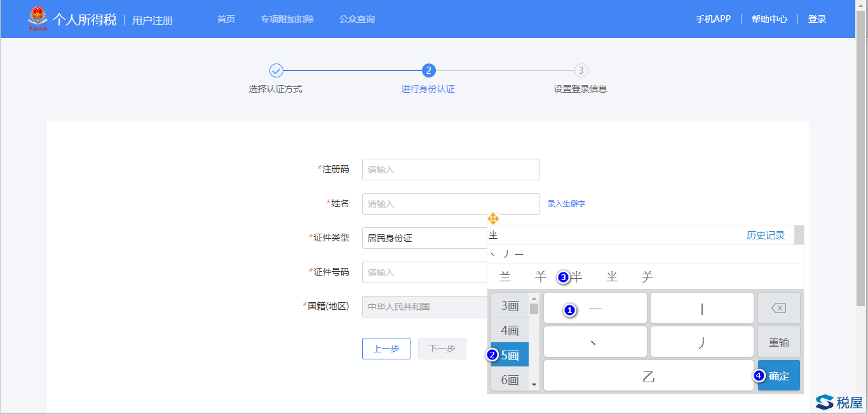Select 3画 stroke count tab
The width and height of the screenshot is (868, 414).
pos(510,305)
